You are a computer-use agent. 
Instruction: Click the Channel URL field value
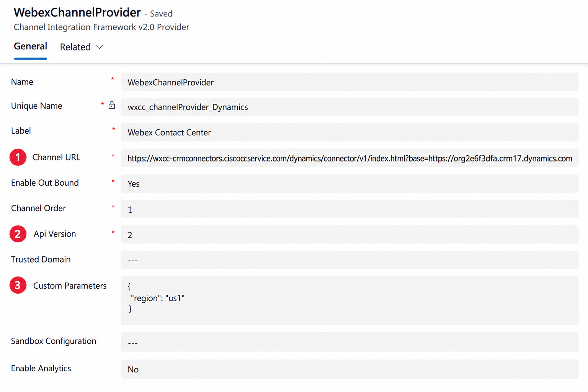click(350, 158)
